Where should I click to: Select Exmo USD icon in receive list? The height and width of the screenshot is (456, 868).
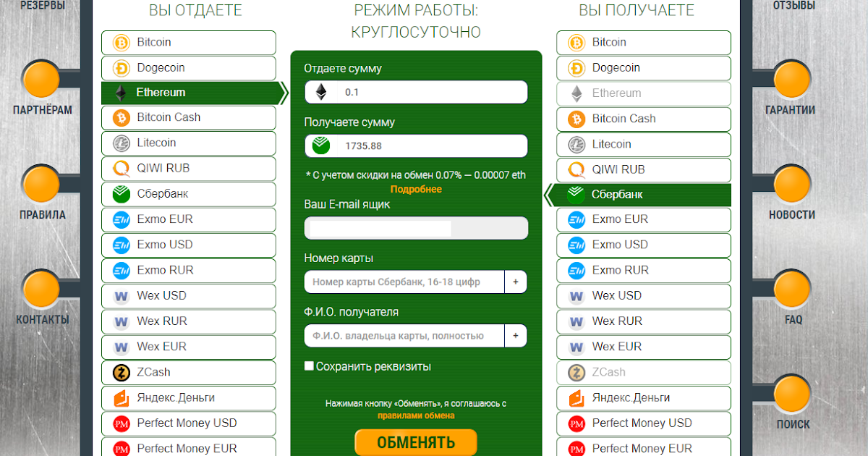pyautogui.click(x=576, y=245)
